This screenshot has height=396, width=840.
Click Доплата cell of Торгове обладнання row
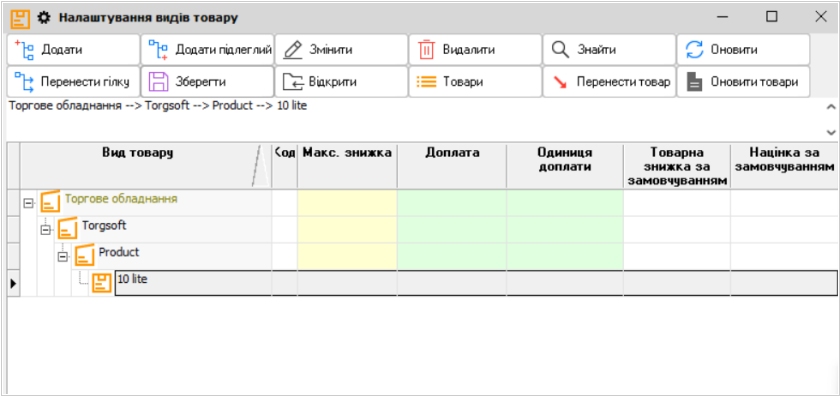tap(452, 203)
